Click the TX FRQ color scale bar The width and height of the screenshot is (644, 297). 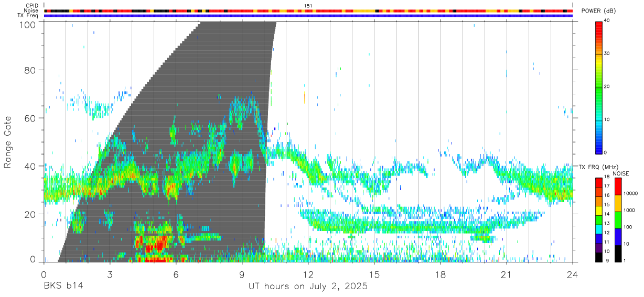click(x=599, y=219)
